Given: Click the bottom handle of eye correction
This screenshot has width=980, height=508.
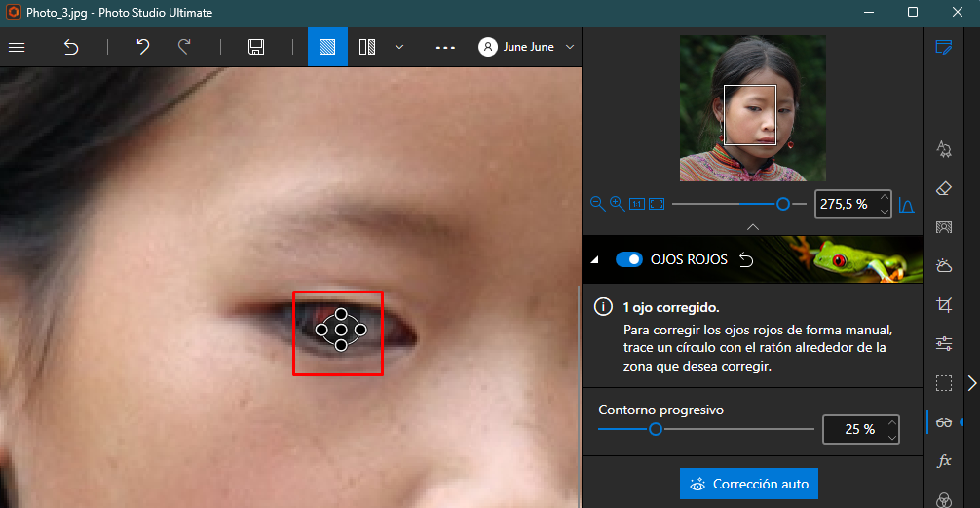Looking at the screenshot, I should coord(341,345).
